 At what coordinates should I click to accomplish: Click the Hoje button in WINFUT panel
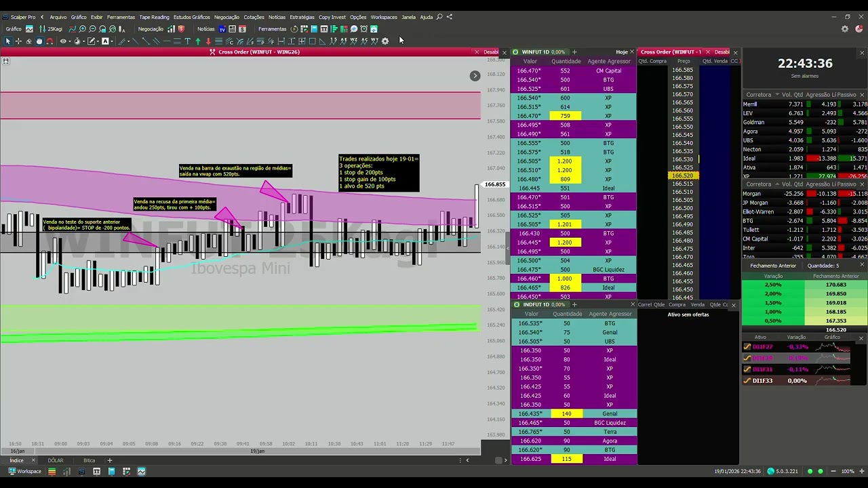coord(622,52)
